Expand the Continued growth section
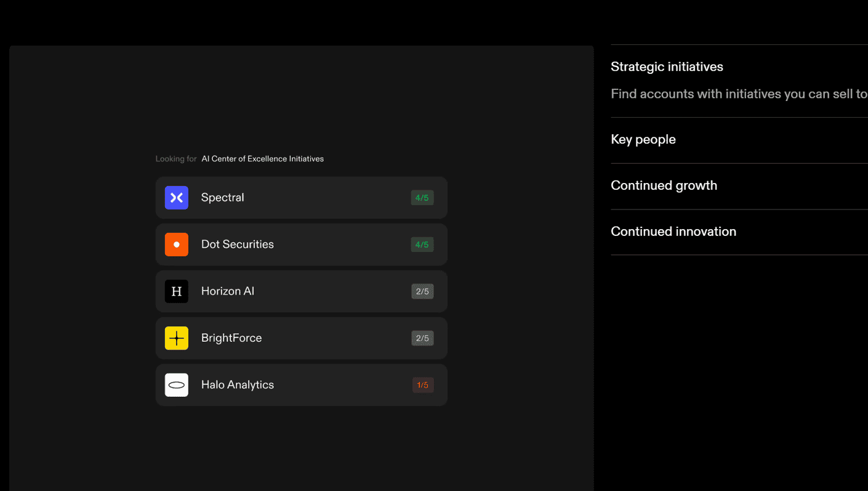 (x=664, y=185)
